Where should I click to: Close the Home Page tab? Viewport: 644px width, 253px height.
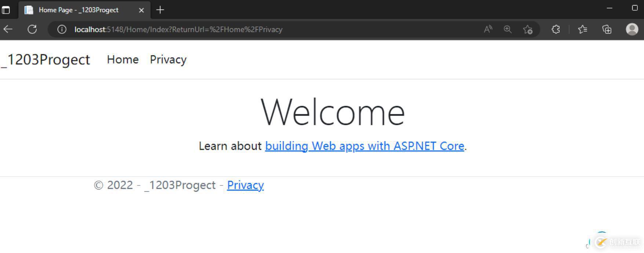coord(141,10)
